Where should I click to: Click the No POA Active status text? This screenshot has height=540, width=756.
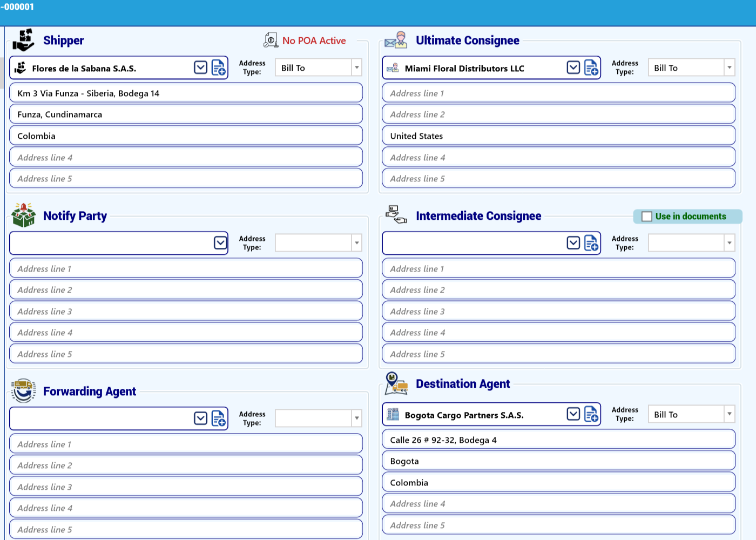(314, 40)
